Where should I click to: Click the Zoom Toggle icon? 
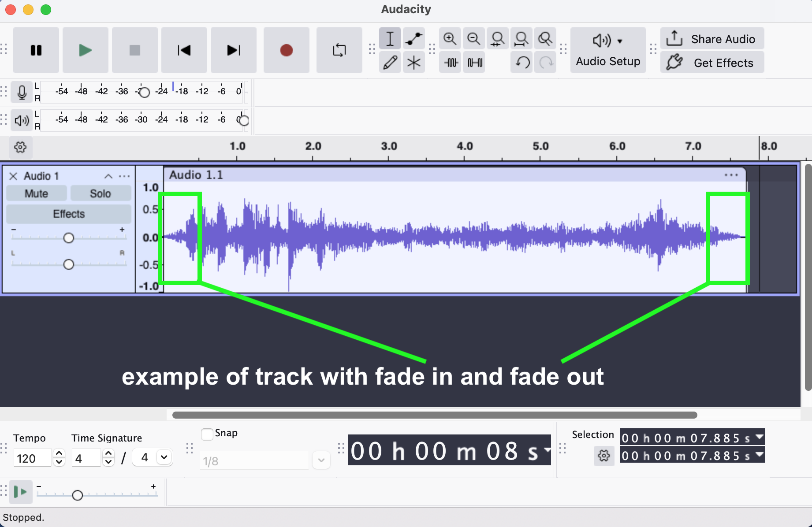click(x=545, y=39)
